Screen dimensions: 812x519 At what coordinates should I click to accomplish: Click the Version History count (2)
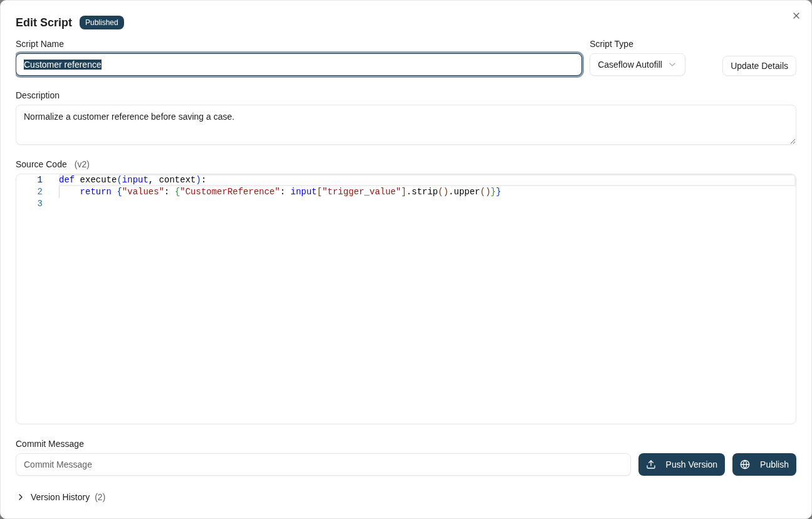click(100, 497)
